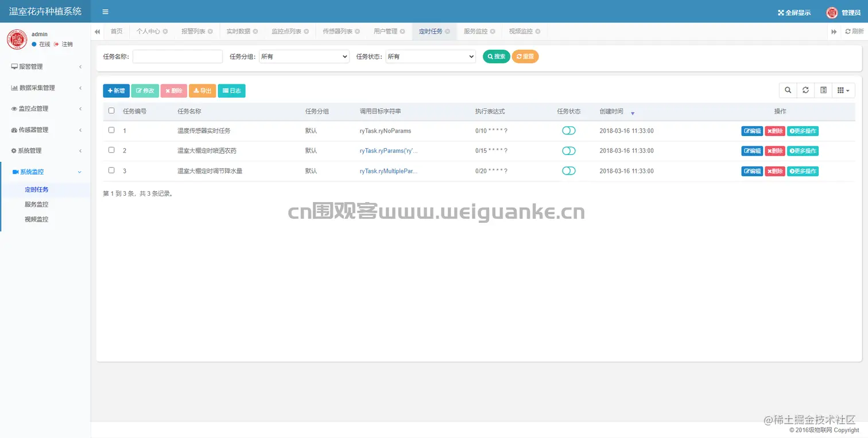
Task: Check the row checkbox for task 3
Action: point(111,170)
